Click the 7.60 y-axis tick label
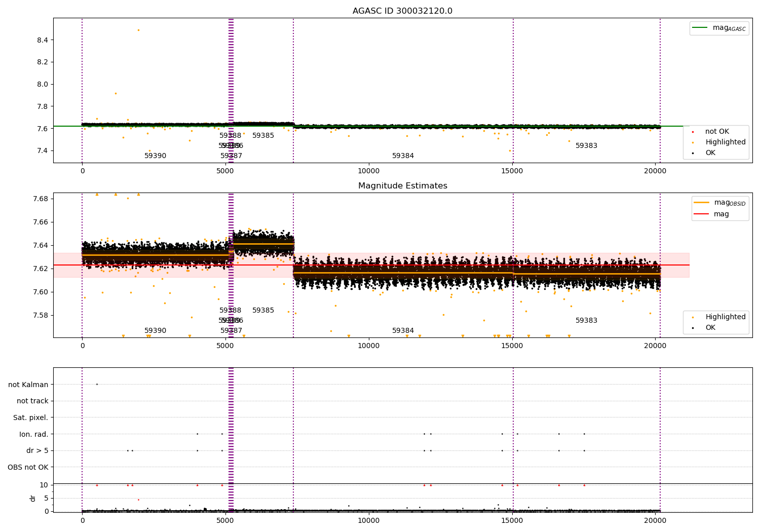760x532 pixels. click(x=41, y=292)
